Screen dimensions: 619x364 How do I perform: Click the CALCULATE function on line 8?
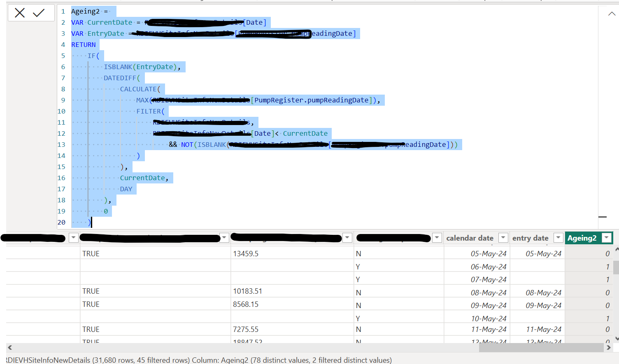pyautogui.click(x=138, y=89)
